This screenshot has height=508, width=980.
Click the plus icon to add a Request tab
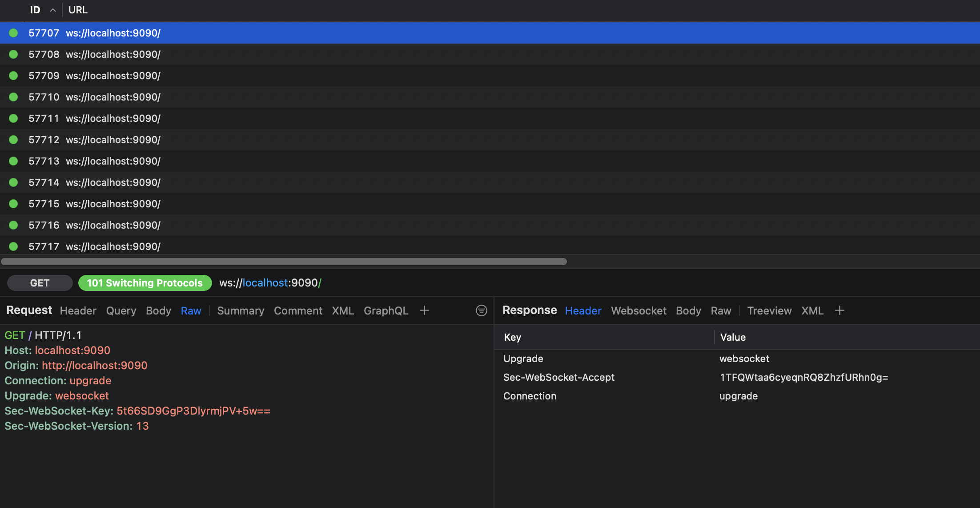click(424, 310)
